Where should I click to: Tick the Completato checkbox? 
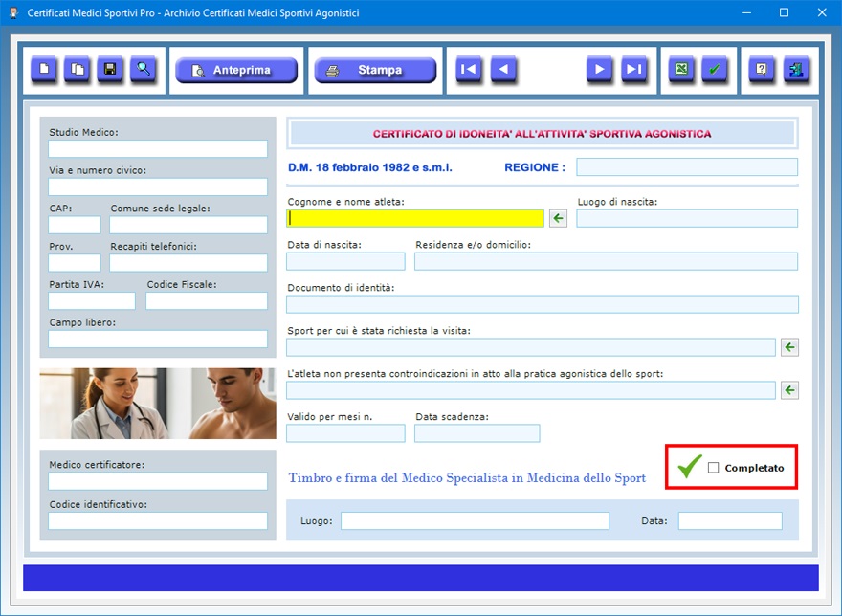[713, 468]
